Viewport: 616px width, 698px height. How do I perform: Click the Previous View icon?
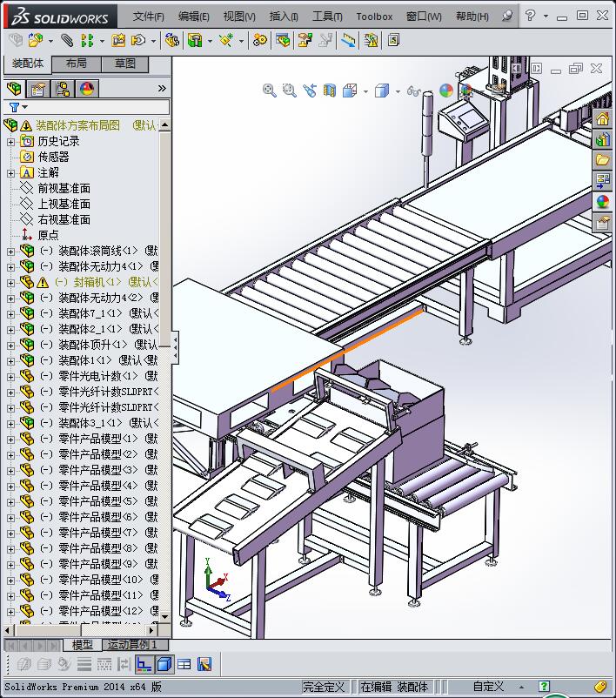pyautogui.click(x=310, y=91)
